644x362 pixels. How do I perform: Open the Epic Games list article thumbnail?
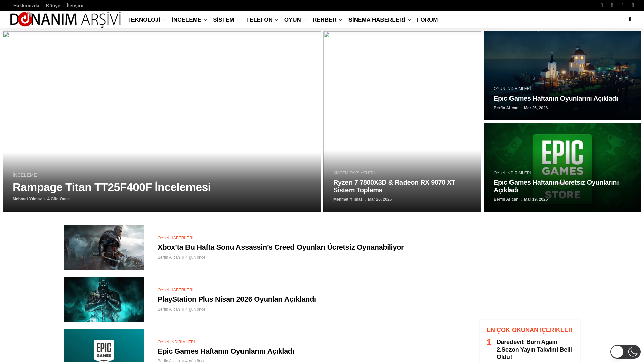click(104, 346)
